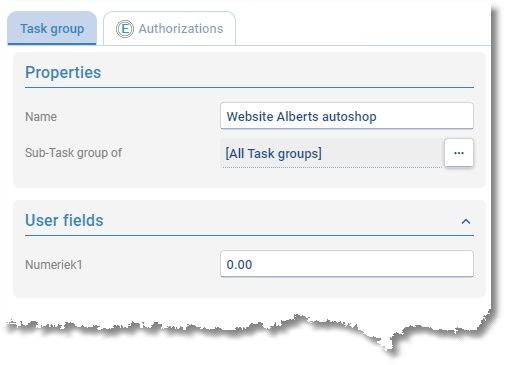
Task: Click the gap between Properties and User fields panels
Action: pos(249,194)
